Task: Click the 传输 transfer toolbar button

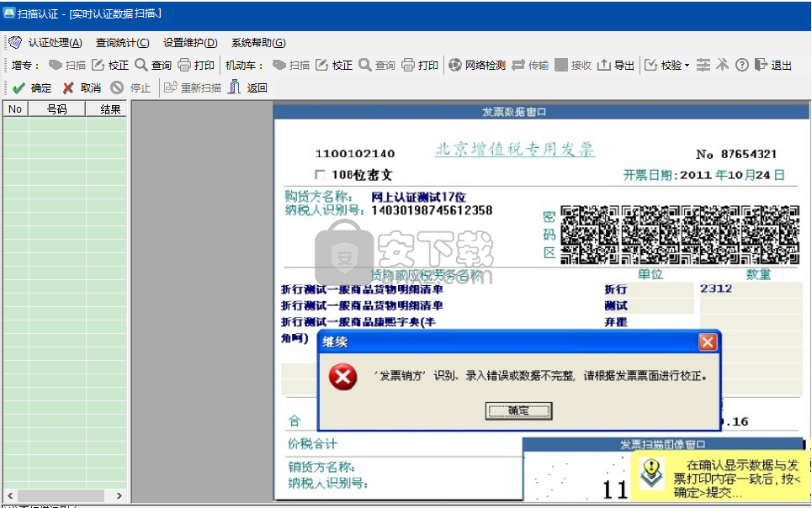Action: pos(530,66)
